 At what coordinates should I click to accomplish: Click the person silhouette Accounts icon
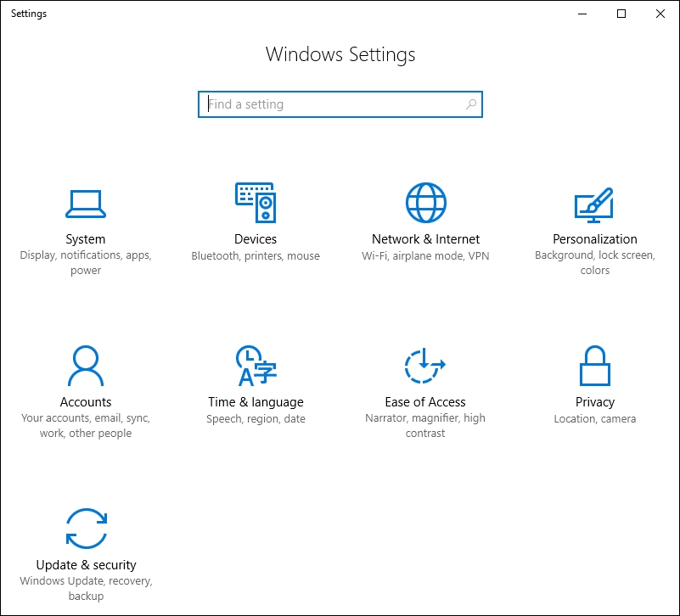pyautogui.click(x=86, y=366)
